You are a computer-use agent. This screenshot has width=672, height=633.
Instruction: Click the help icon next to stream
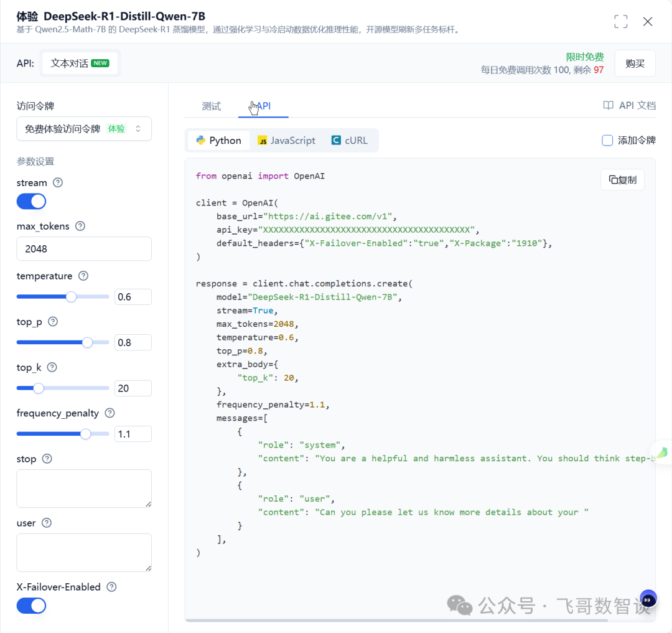(58, 182)
